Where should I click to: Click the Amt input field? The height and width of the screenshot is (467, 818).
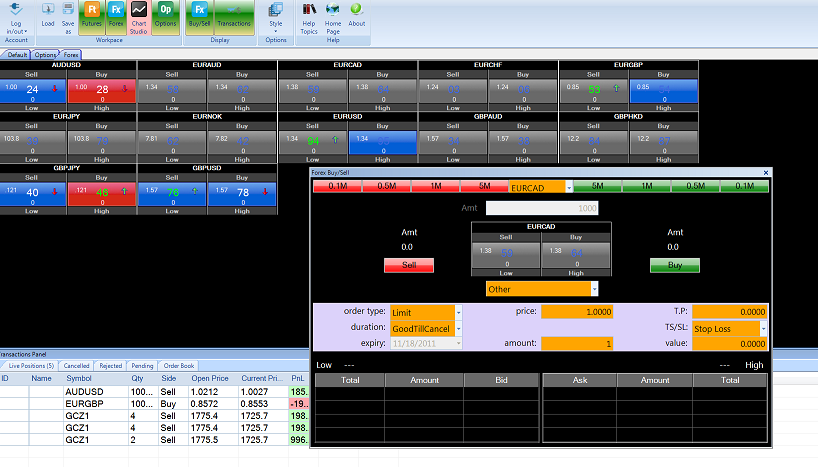point(542,208)
